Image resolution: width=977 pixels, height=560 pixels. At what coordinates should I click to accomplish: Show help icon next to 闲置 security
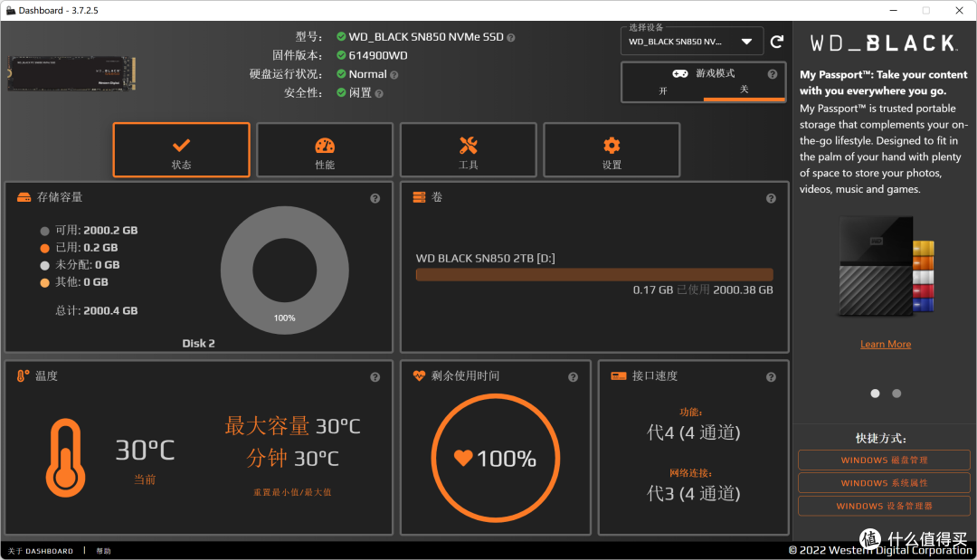pos(379,93)
